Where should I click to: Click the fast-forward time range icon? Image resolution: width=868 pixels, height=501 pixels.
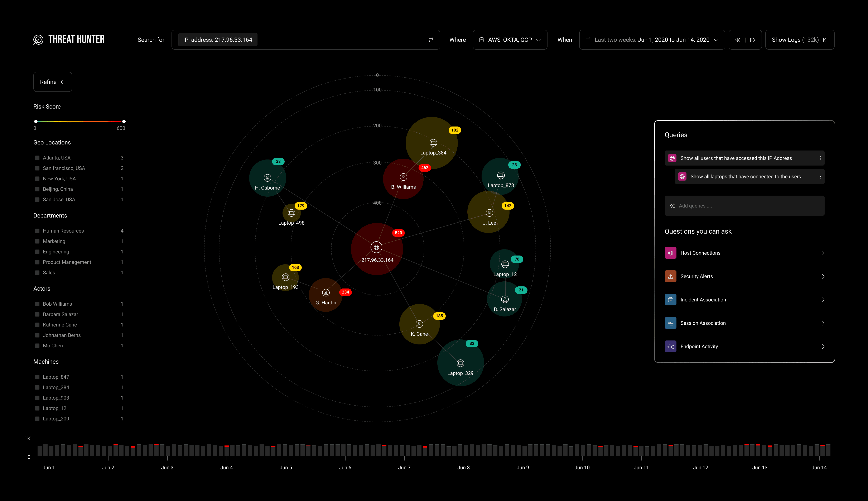(x=753, y=40)
